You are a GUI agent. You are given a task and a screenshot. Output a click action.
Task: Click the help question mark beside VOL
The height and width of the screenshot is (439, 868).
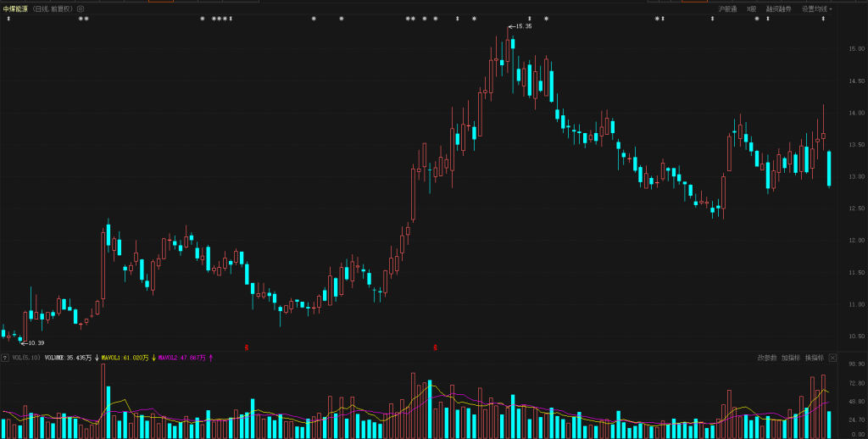(5, 358)
